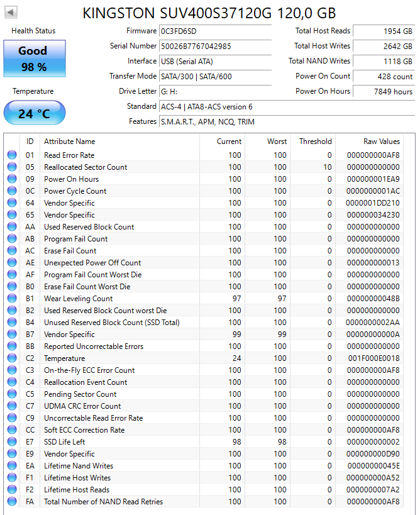Click raw value 001F000E0018 for Temperature
The height and width of the screenshot is (515, 420).
pos(374,358)
